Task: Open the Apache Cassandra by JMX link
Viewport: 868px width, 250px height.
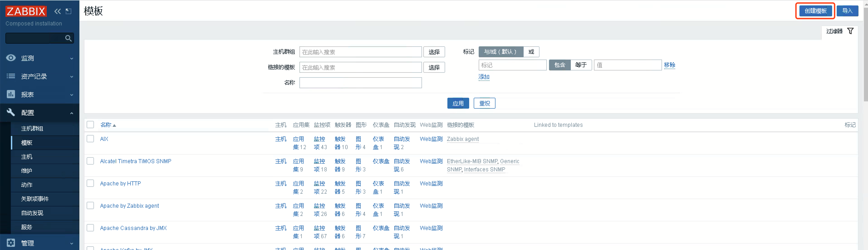Action: pyautogui.click(x=133, y=228)
